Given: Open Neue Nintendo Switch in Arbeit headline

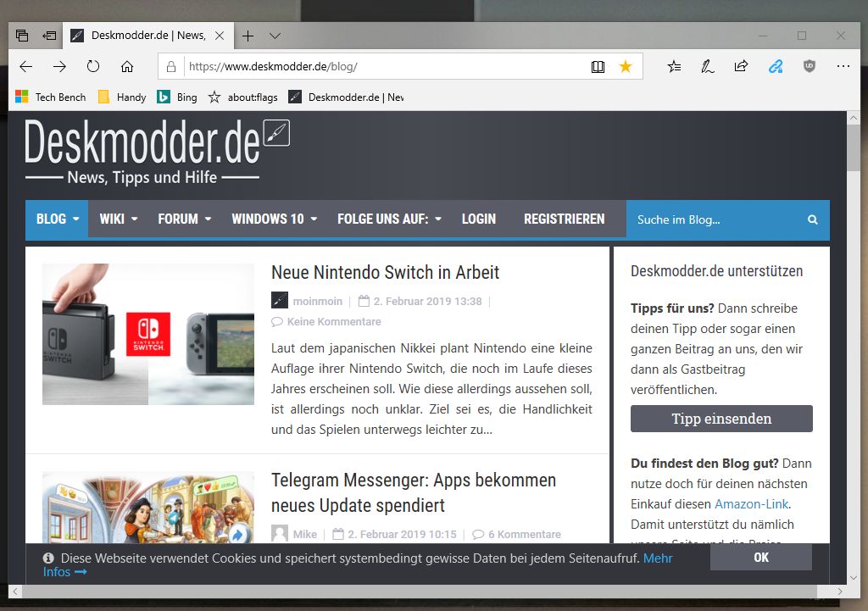Looking at the screenshot, I should click(386, 272).
